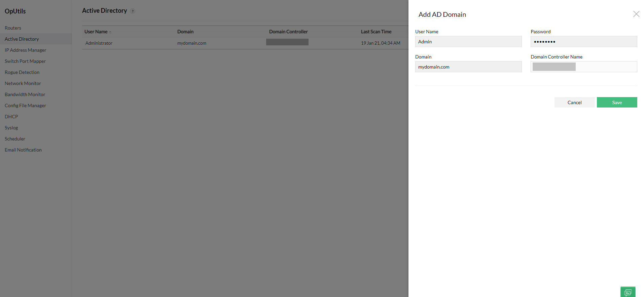
Task: Save the AD domain settings
Action: pos(617,102)
